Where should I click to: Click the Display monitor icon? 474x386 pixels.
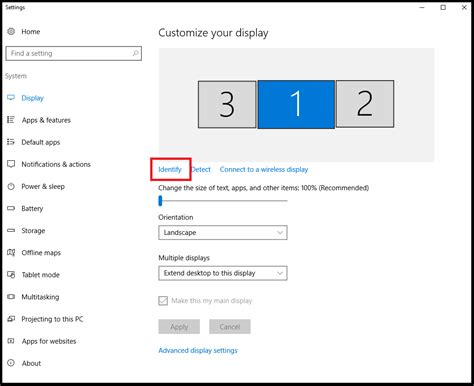11,98
